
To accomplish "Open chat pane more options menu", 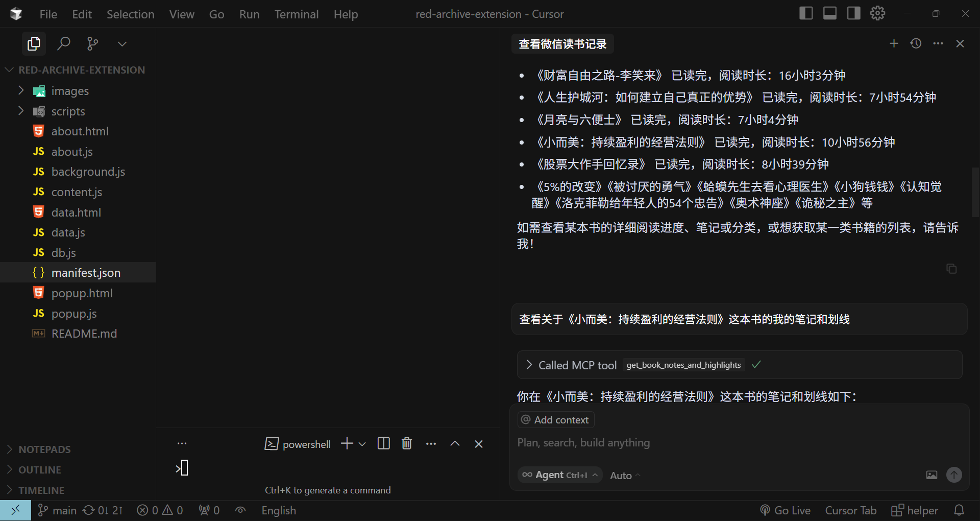I will coord(938,44).
